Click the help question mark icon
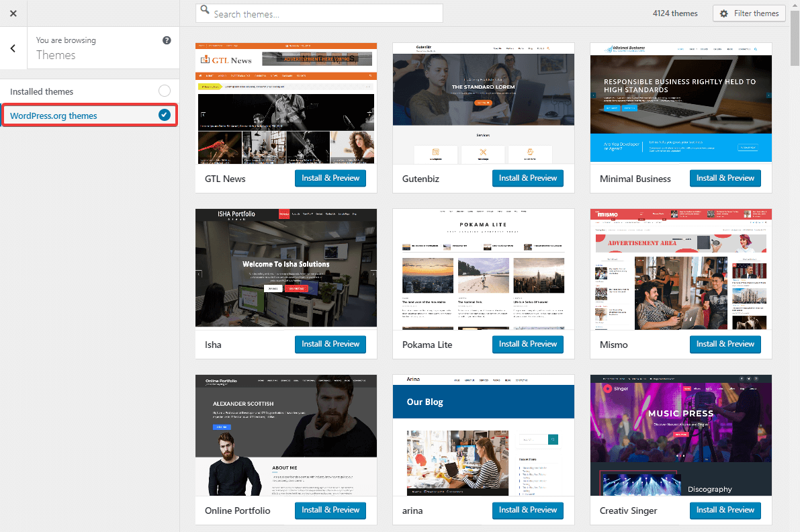Viewport: 800px width, 532px height. (167, 40)
